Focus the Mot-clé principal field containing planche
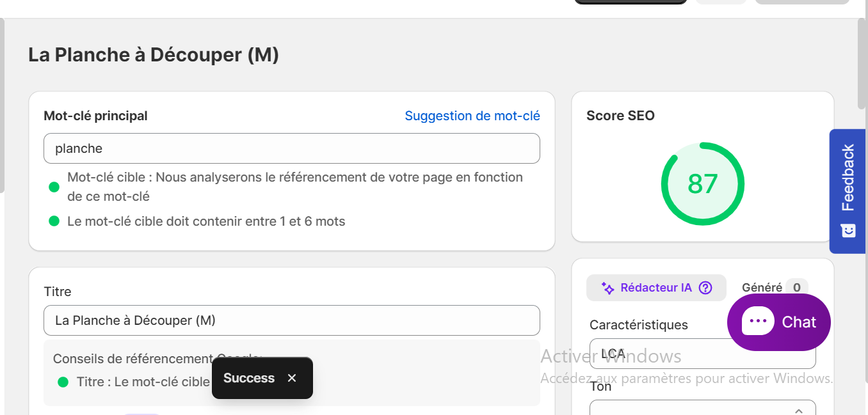Screen dimensions: 868x415 coord(292,148)
